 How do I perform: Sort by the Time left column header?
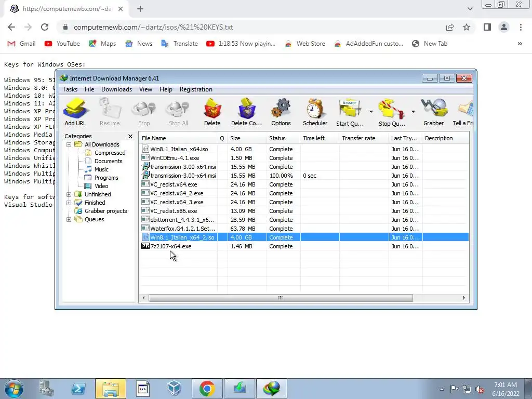point(320,138)
